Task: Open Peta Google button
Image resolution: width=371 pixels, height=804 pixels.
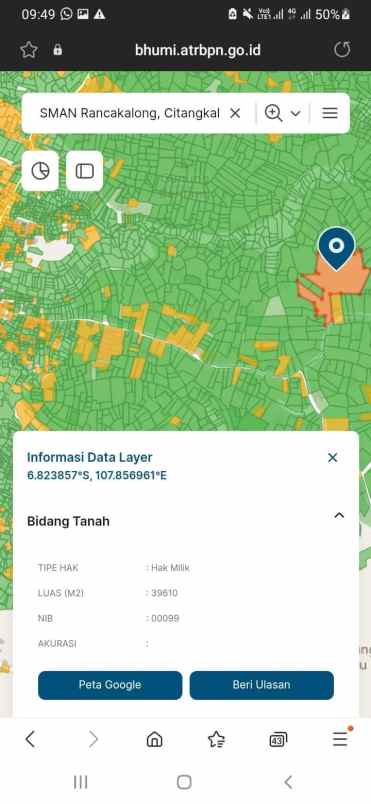Action: click(x=110, y=685)
